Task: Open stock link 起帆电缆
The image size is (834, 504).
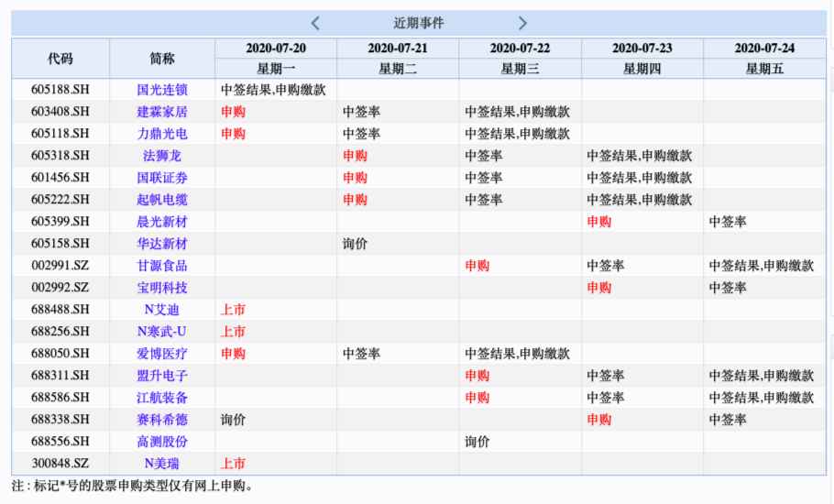Action: (x=162, y=200)
